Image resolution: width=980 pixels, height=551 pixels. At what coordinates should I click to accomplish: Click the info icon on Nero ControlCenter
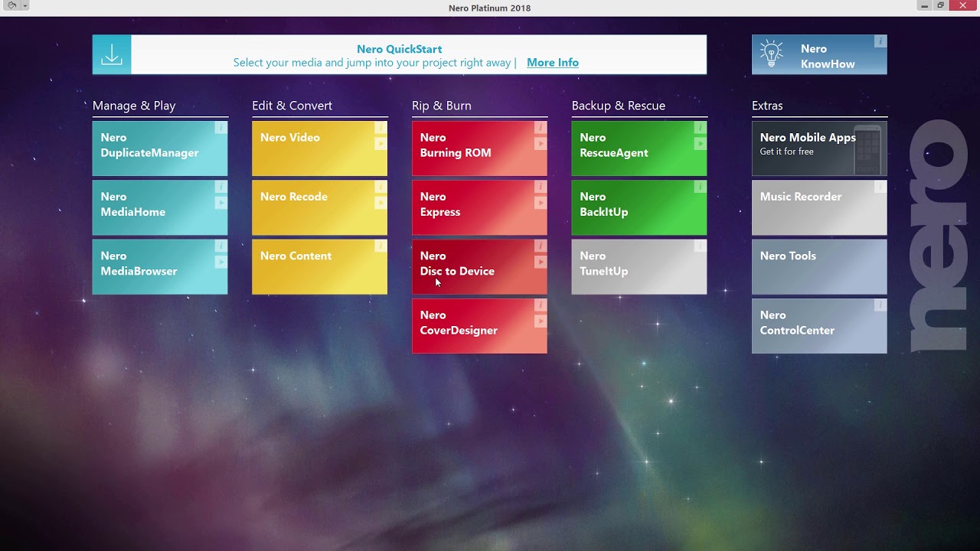(880, 305)
